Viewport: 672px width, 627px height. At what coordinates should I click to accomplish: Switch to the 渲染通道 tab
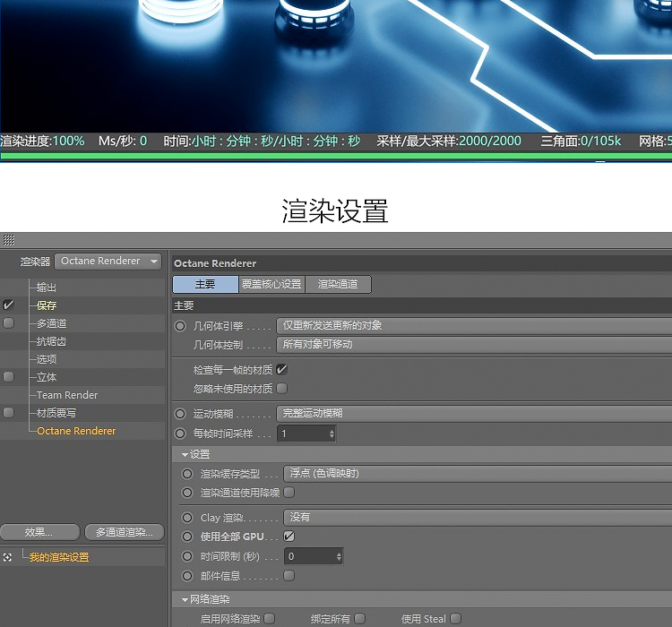(338, 285)
